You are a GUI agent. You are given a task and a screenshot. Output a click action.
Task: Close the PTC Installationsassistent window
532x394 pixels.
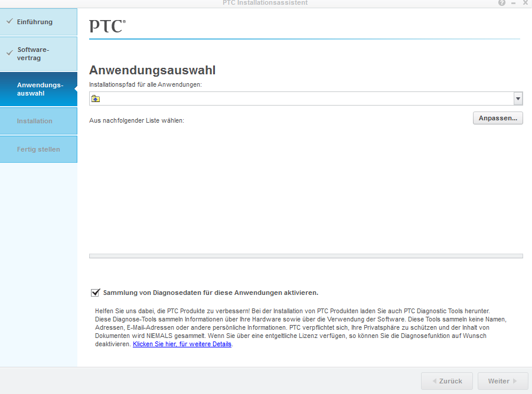click(x=526, y=3)
